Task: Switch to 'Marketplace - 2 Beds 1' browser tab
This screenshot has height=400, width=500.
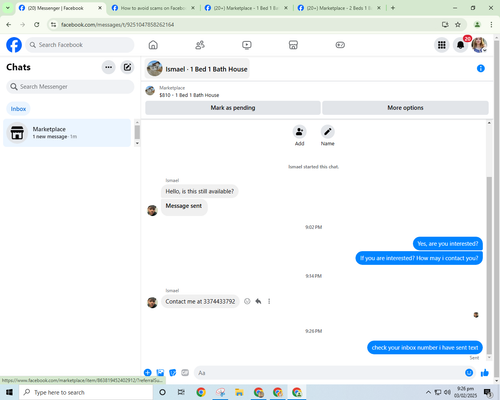Action: [339, 8]
